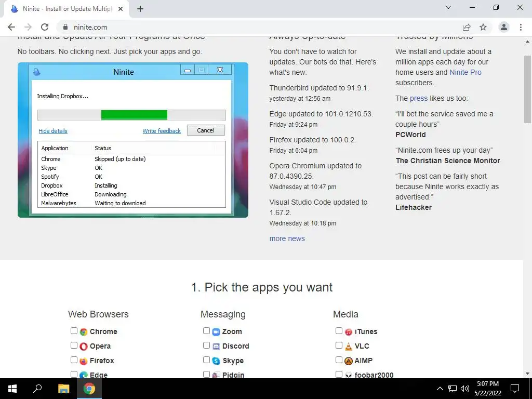View site security lock info
Screen dimensions: 532x399
click(x=65, y=27)
